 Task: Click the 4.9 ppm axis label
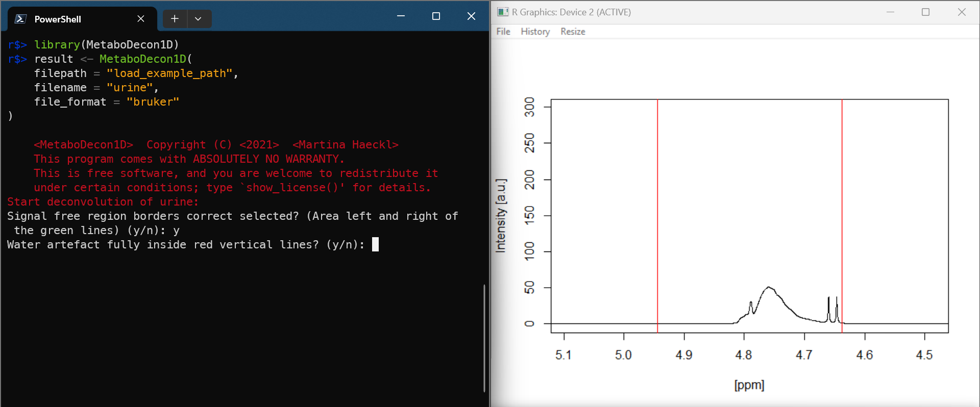pyautogui.click(x=684, y=355)
